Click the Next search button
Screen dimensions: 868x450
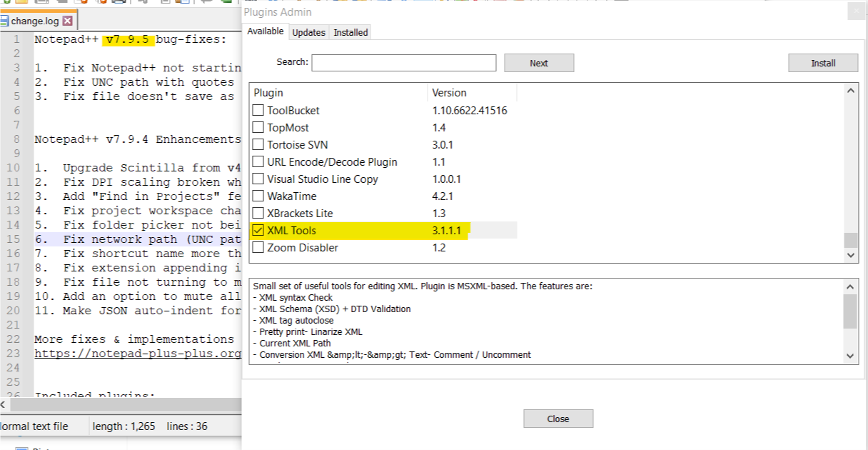tap(539, 63)
